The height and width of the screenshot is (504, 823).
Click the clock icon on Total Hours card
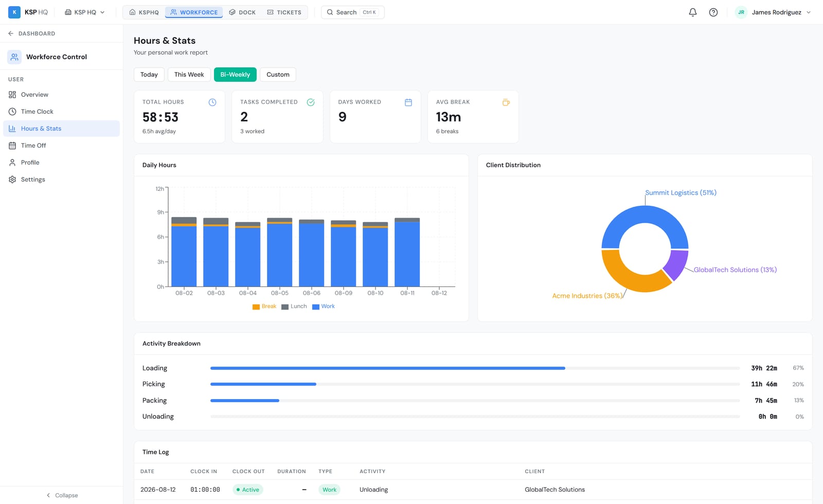[x=212, y=102]
